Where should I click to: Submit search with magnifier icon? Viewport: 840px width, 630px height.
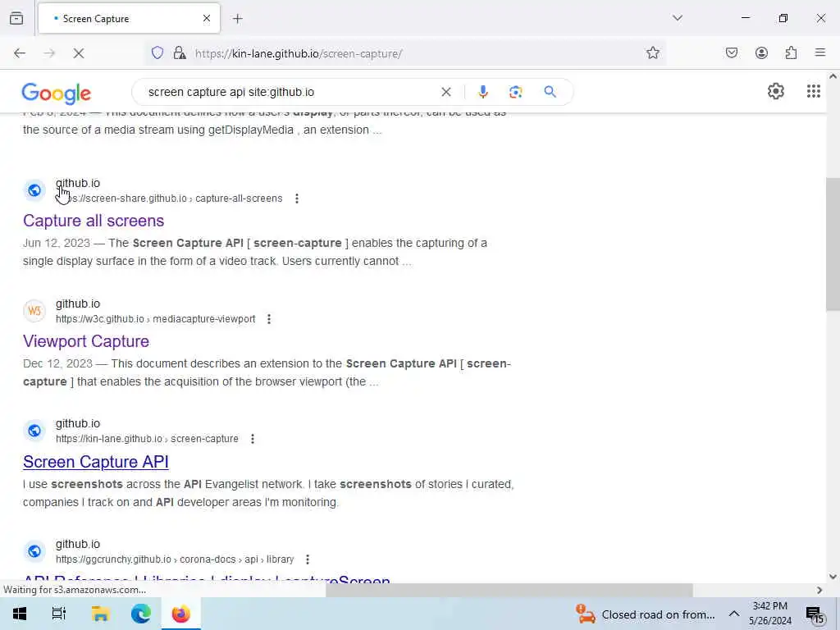click(x=550, y=92)
